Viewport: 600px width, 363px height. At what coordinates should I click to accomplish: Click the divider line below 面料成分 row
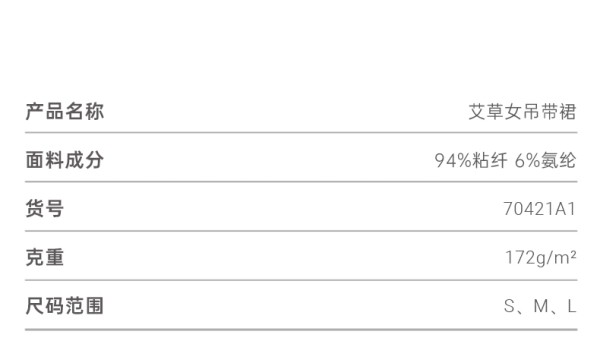(x=301, y=182)
